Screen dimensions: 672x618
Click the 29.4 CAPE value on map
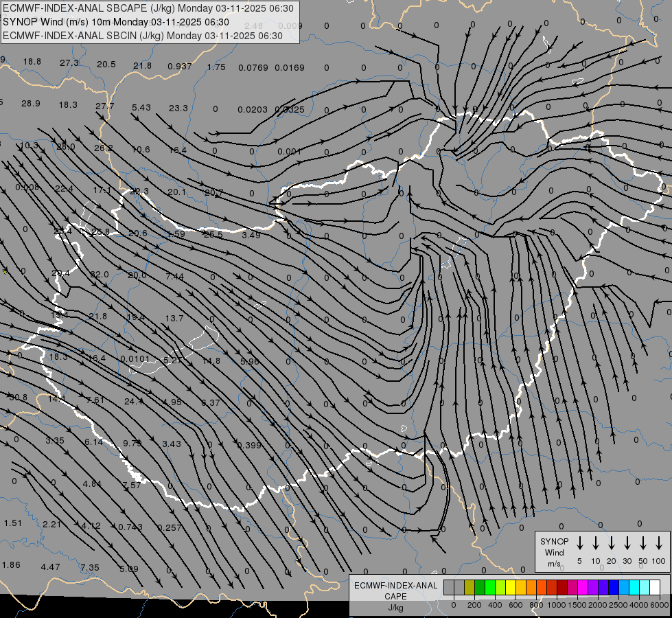(x=61, y=273)
